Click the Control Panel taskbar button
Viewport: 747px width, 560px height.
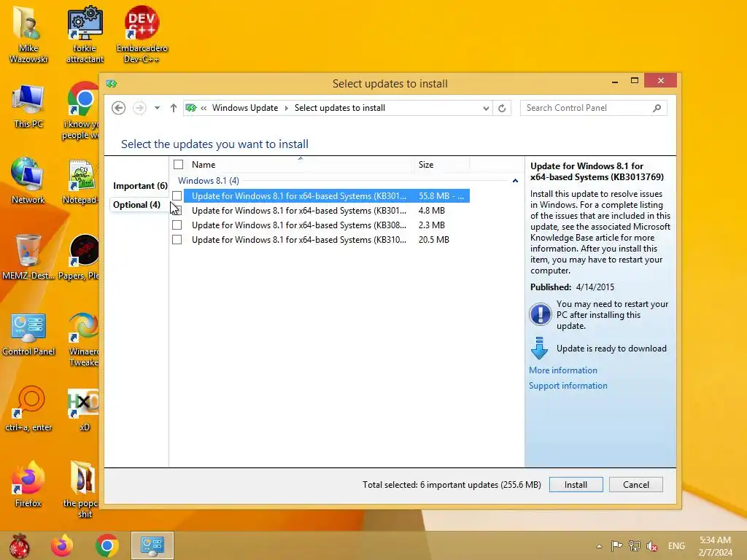(152, 545)
